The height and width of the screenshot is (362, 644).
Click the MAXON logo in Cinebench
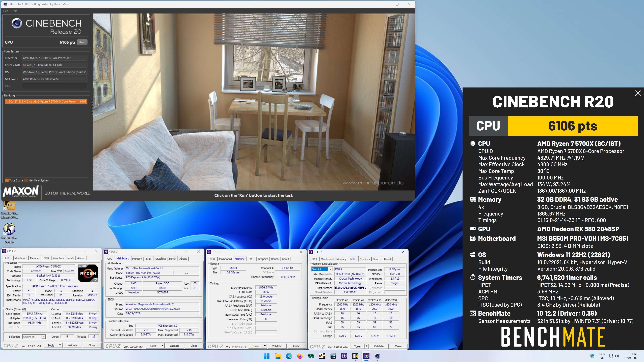click(x=21, y=192)
